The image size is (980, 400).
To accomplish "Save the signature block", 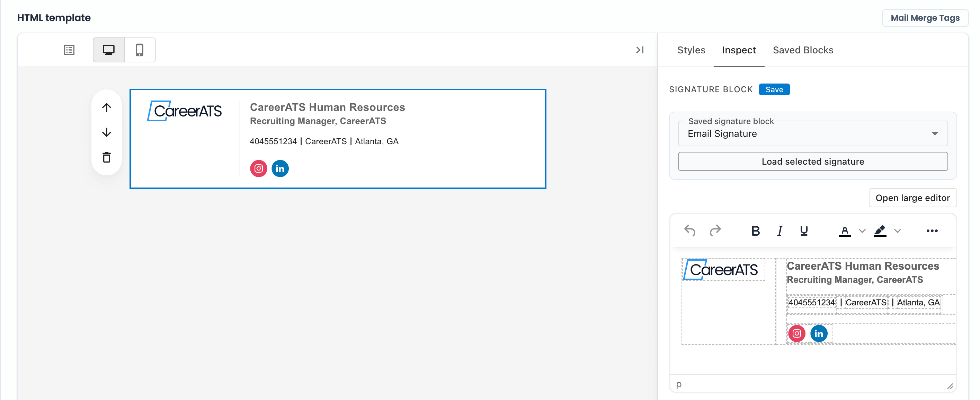I will 774,89.
